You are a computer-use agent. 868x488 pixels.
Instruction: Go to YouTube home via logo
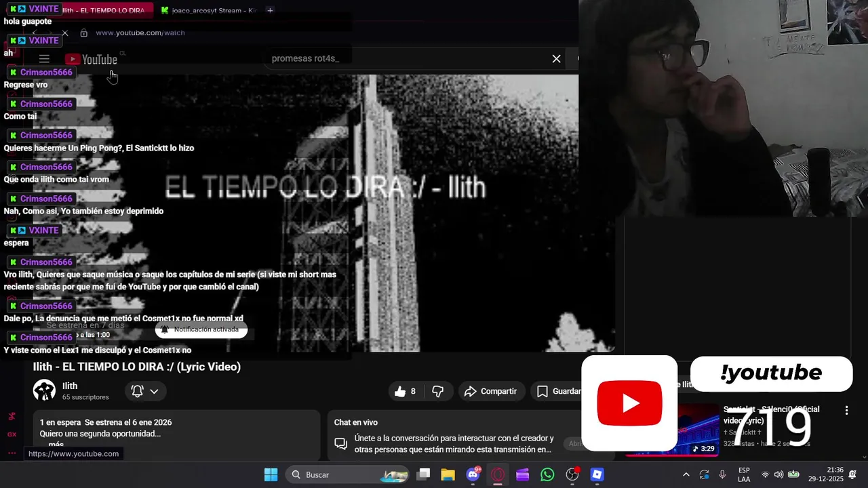pos(92,59)
